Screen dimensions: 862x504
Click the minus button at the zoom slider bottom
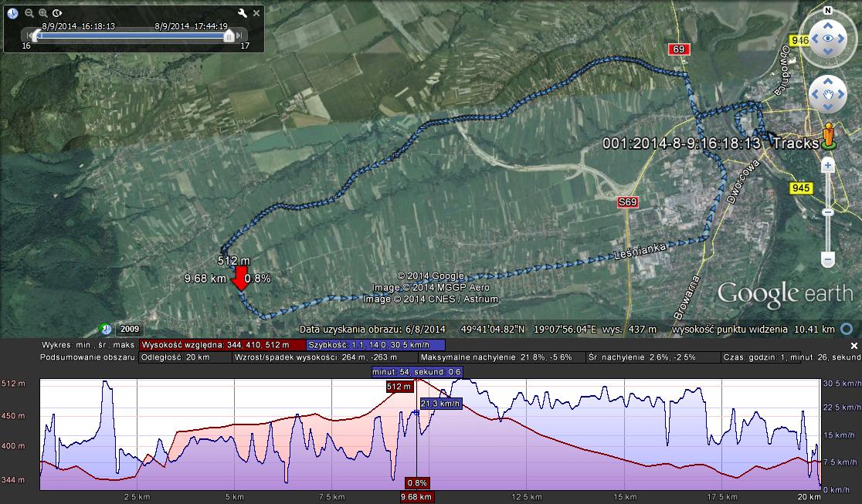(x=828, y=259)
